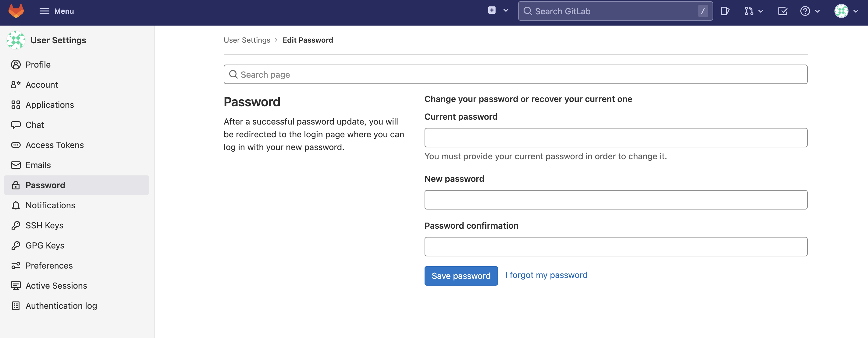
Task: Click the create new plus icon
Action: point(492,10)
